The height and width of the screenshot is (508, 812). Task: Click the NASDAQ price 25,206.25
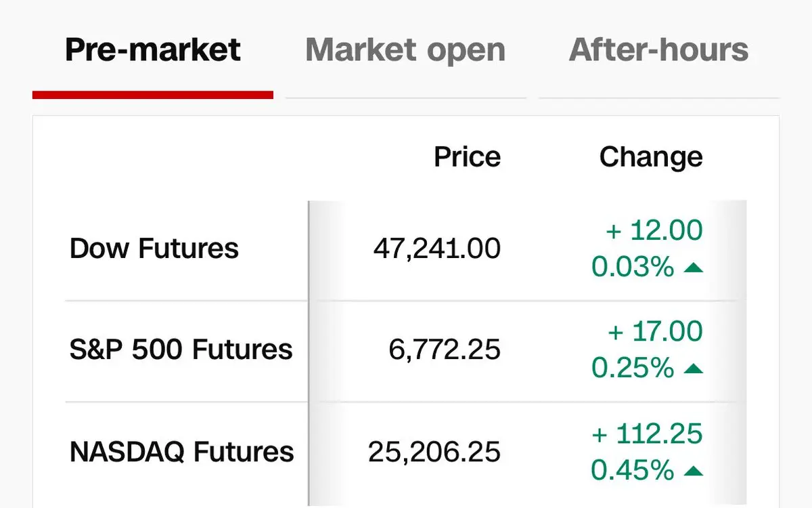434,452
